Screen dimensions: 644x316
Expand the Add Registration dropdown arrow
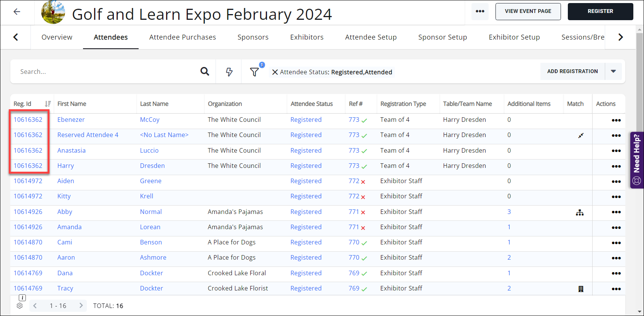pos(613,72)
